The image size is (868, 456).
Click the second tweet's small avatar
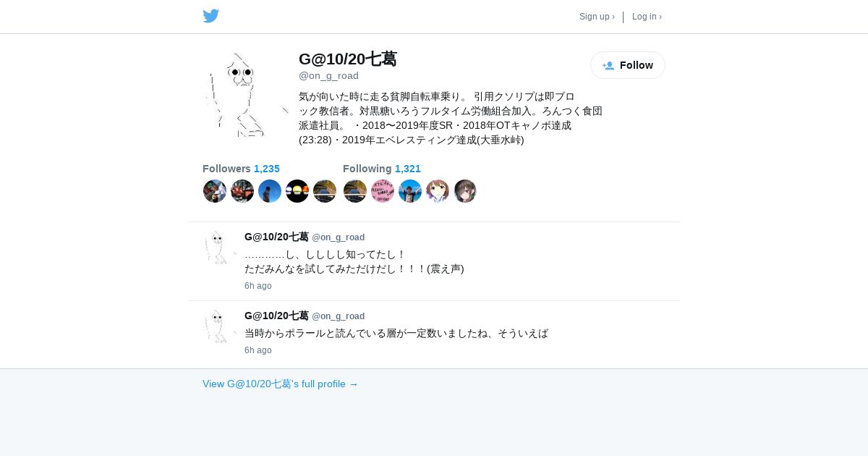pyautogui.click(x=220, y=327)
